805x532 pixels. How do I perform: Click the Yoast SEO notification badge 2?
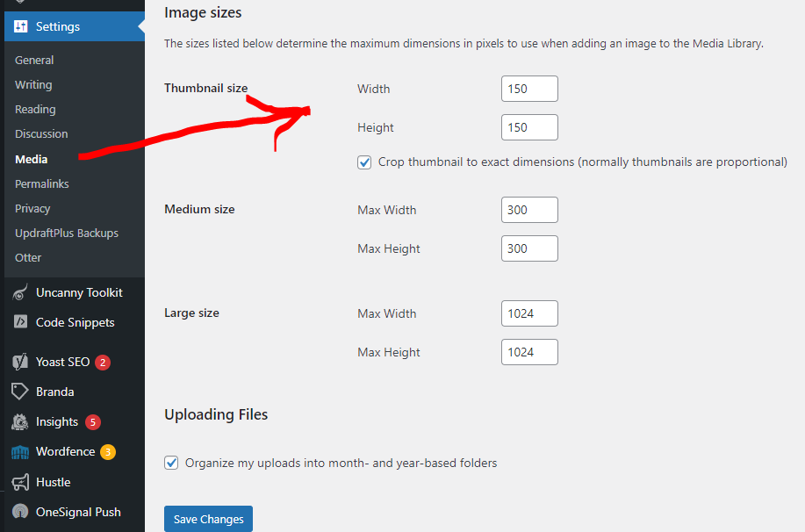103,363
